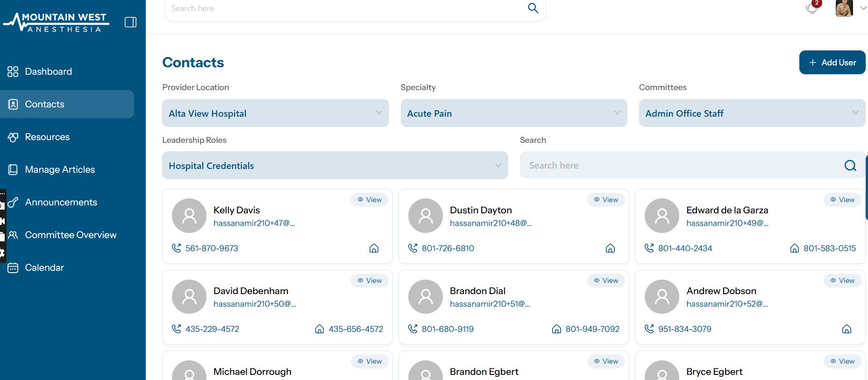Click the top search magnifier icon

[x=533, y=8]
